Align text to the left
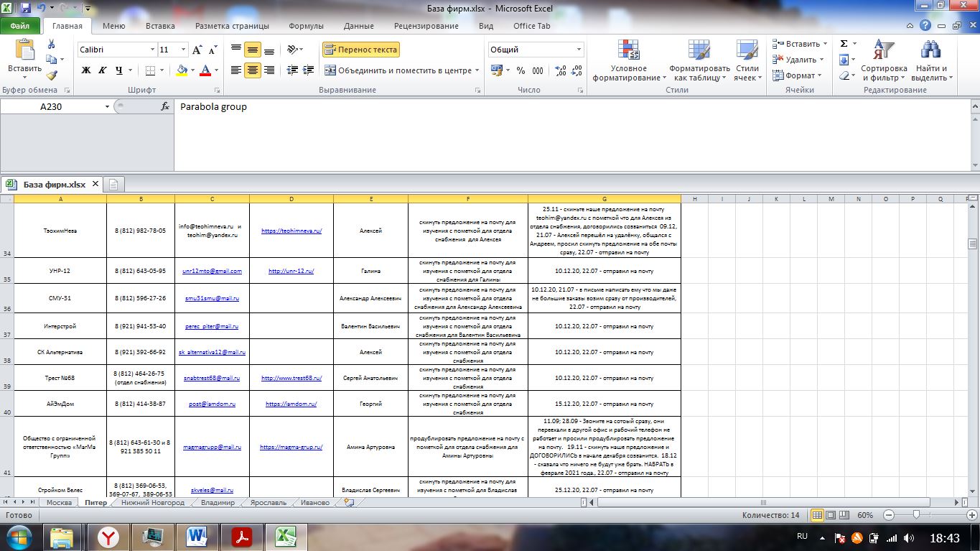The height and width of the screenshot is (551, 980). coord(235,70)
